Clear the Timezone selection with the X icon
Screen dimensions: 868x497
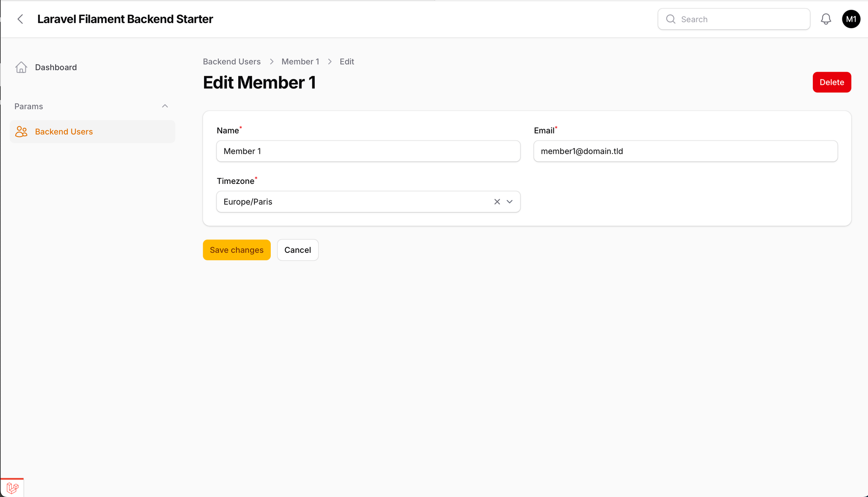497,202
